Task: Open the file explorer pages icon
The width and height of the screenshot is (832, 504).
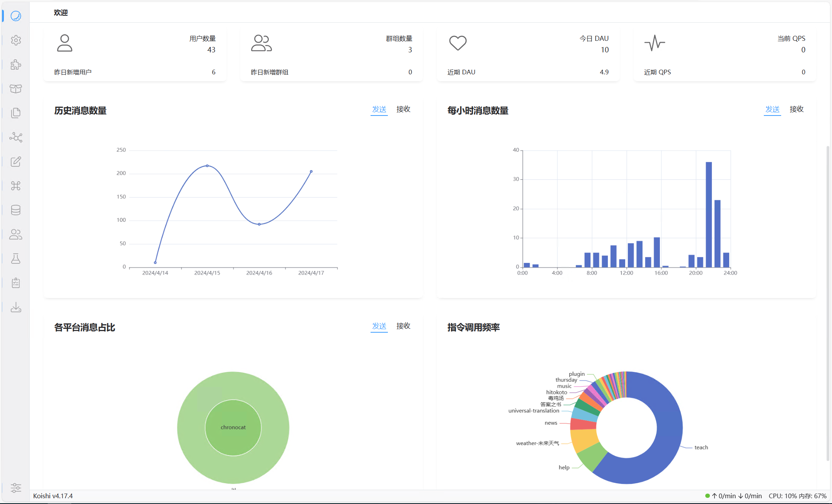Action: pos(16,113)
